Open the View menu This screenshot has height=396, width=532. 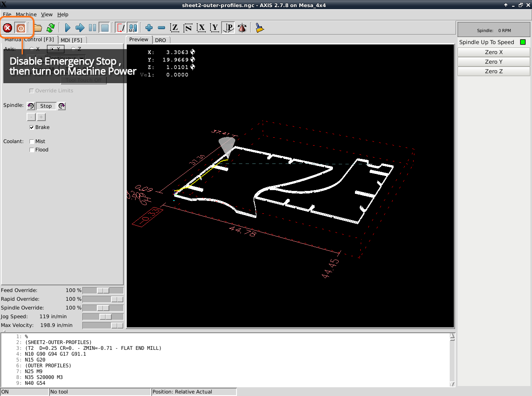point(47,15)
